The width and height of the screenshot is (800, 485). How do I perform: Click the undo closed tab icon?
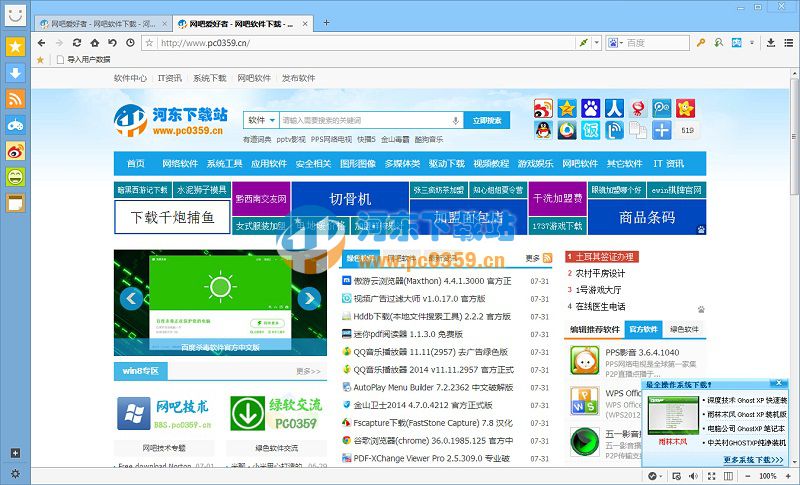(112, 43)
